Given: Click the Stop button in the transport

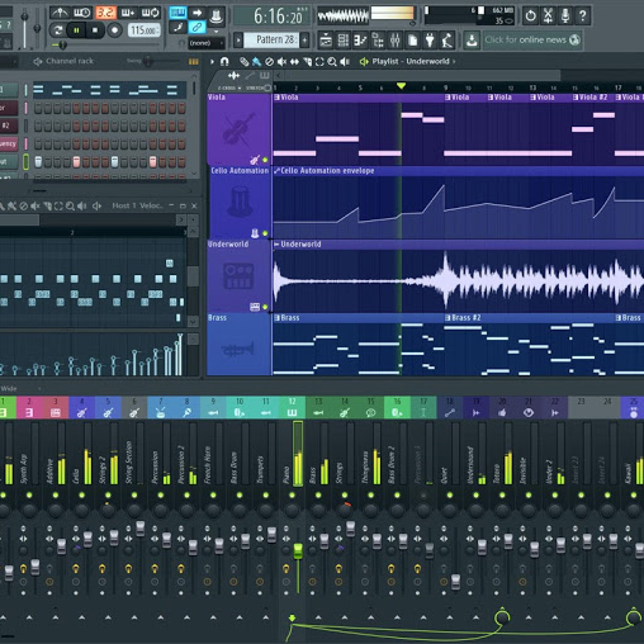Looking at the screenshot, I should click(95, 30).
